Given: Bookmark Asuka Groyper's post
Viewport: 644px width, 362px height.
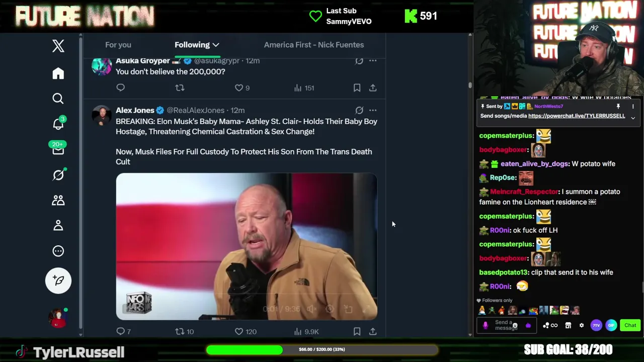Looking at the screenshot, I should (x=357, y=87).
